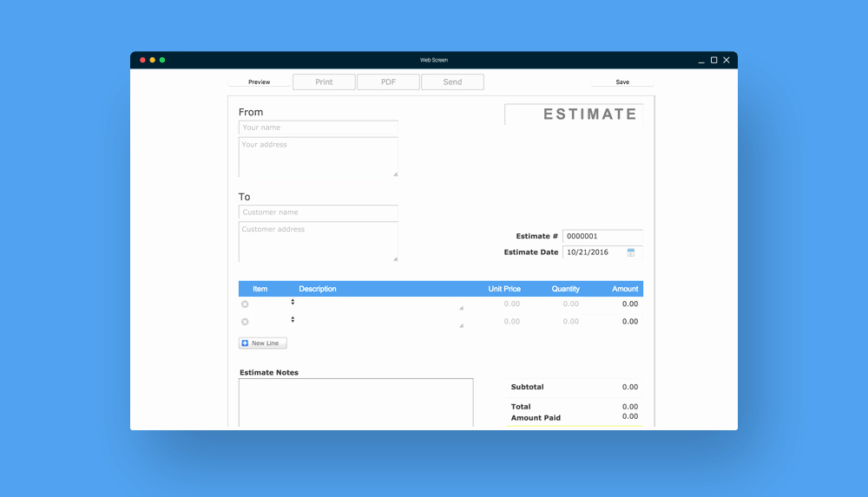The width and height of the screenshot is (868, 497).
Task: Click the Estimate # field showing 0000001
Action: click(602, 236)
